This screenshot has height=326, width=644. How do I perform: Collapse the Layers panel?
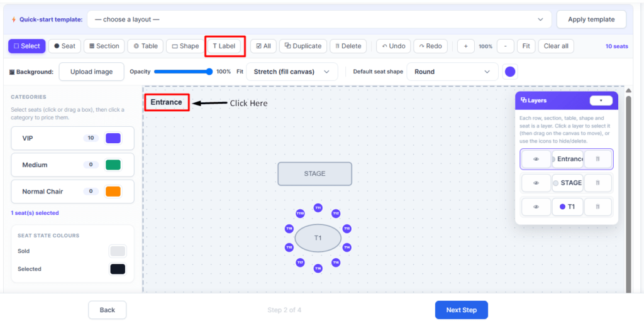click(x=601, y=101)
